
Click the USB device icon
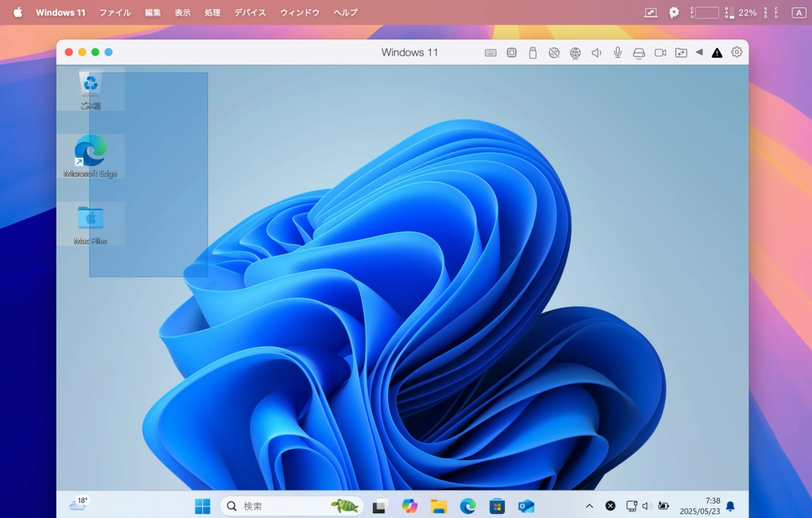point(533,53)
